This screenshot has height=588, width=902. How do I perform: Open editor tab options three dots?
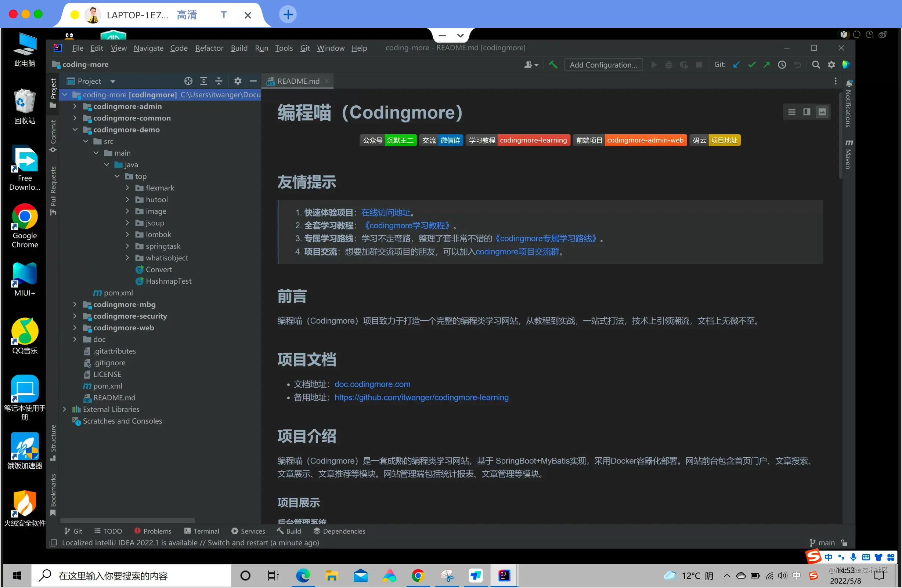click(835, 81)
